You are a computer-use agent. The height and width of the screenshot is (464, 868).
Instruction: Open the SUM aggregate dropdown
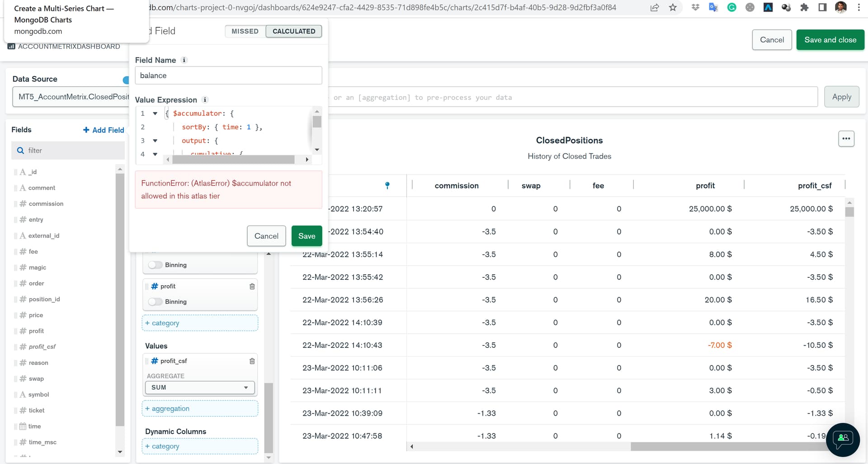pos(200,388)
